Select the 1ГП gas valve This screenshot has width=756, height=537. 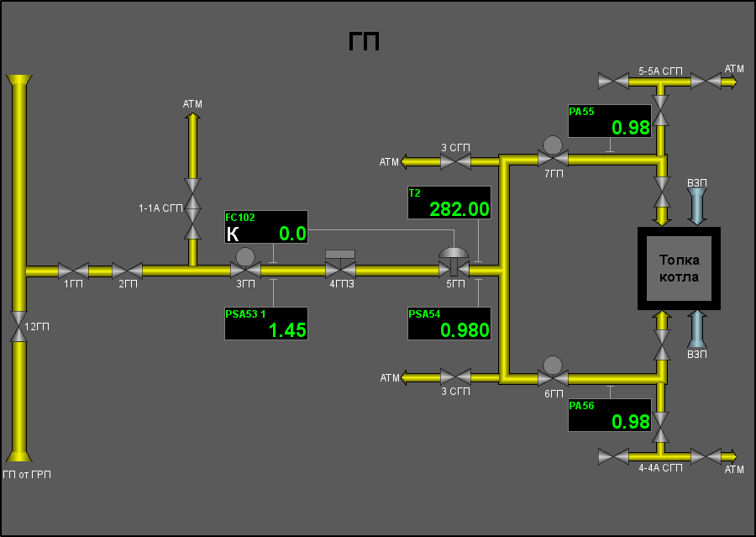tap(73, 271)
